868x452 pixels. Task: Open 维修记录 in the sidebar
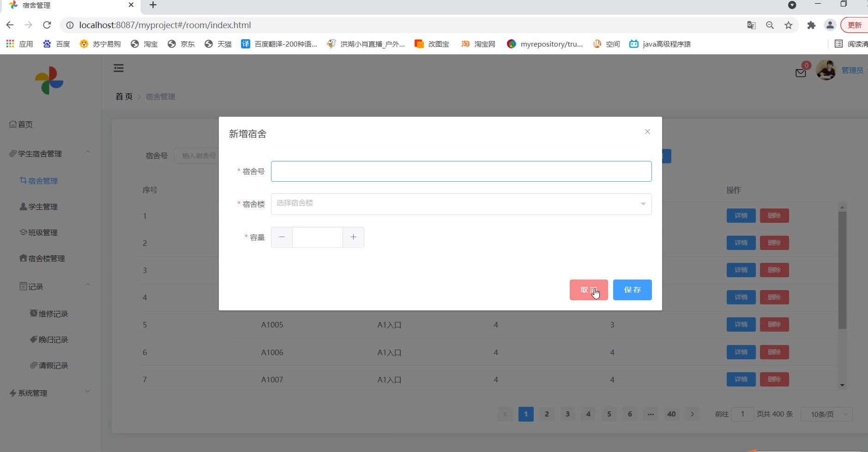[53, 314]
